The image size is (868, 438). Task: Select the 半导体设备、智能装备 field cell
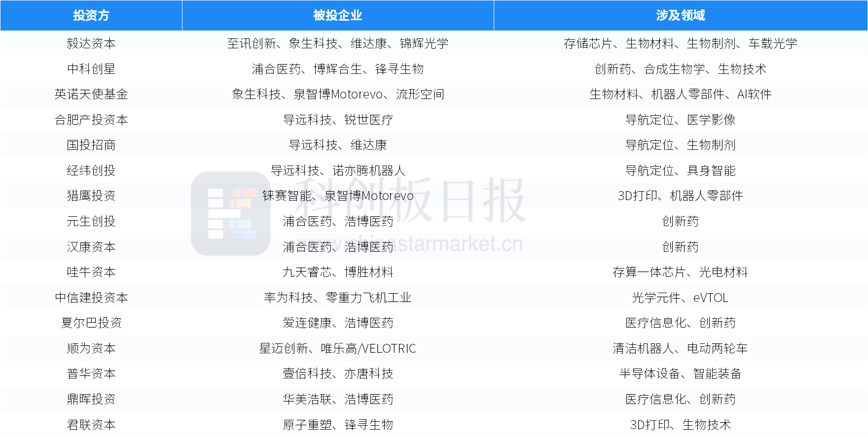[681, 373]
